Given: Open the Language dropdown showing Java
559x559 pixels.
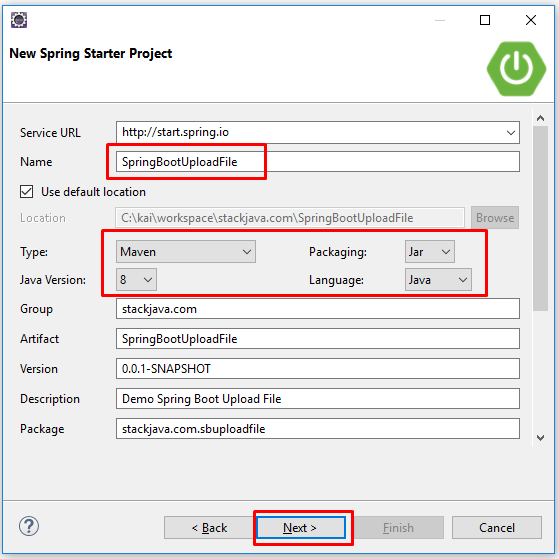Looking at the screenshot, I should (438, 280).
